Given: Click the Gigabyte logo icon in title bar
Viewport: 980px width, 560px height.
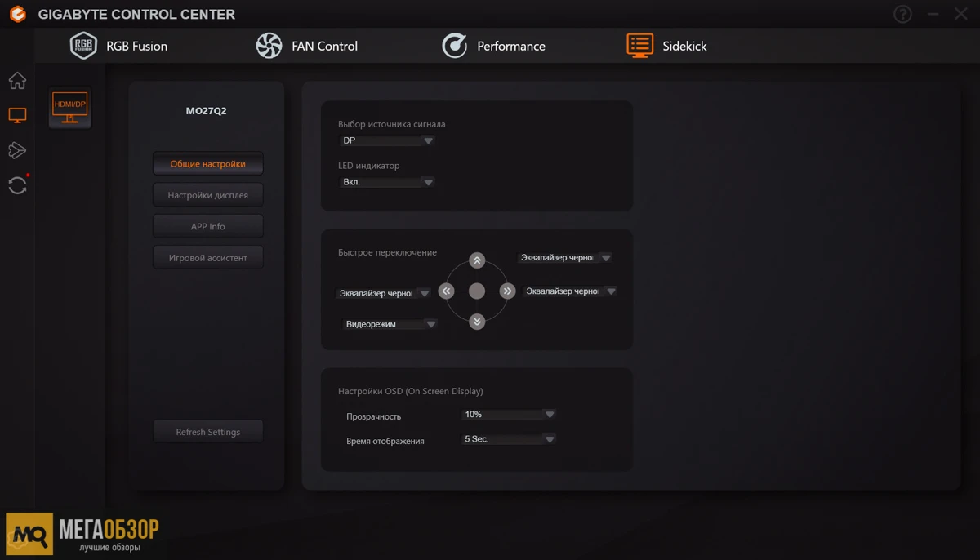Looking at the screenshot, I should pos(17,14).
